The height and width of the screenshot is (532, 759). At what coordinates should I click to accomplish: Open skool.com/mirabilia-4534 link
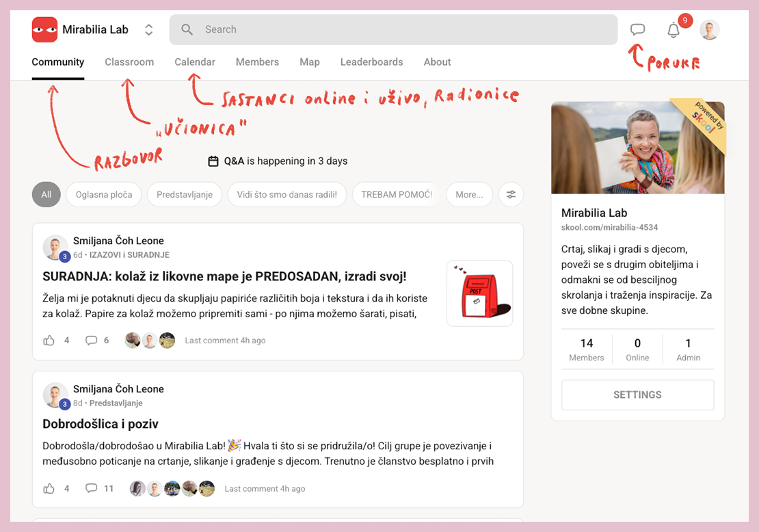tap(609, 227)
